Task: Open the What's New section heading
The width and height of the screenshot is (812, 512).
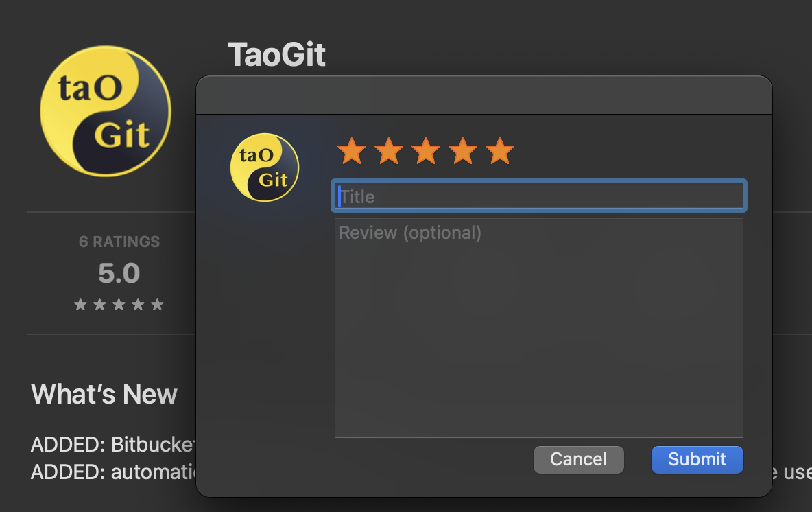Action: pos(104,395)
